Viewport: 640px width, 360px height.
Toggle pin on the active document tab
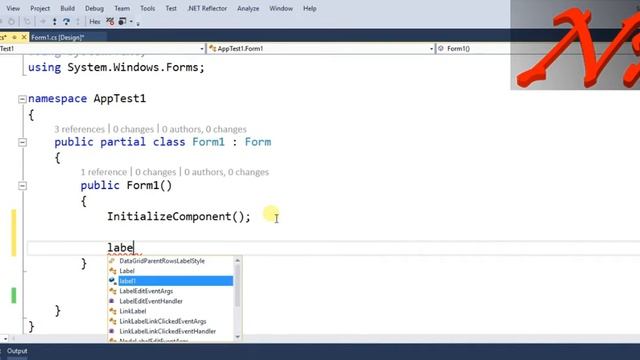click(14, 37)
